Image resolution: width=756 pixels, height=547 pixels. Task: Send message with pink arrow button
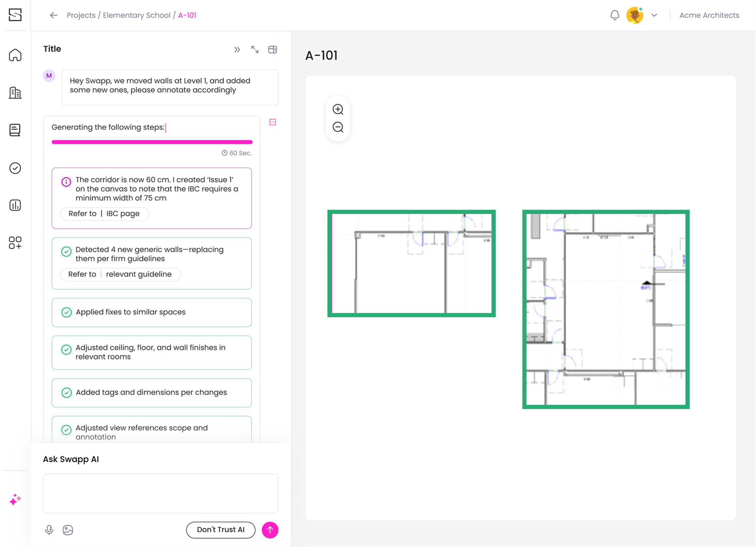point(270,530)
